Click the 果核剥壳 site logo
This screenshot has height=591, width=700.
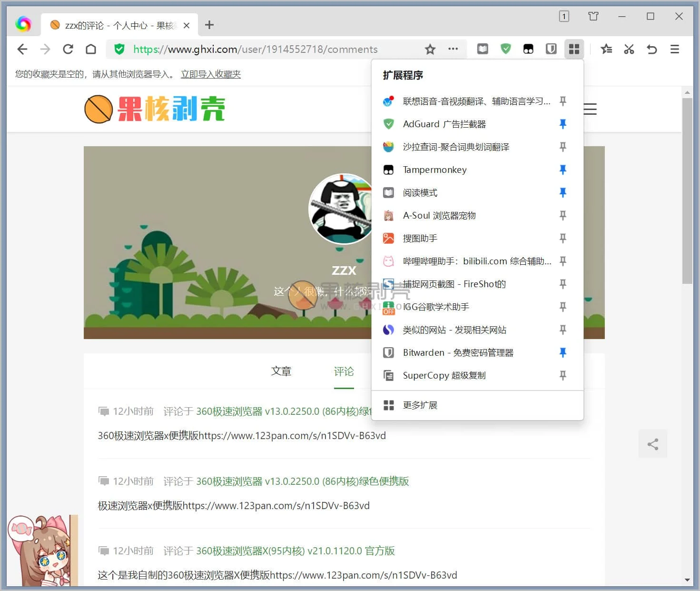click(155, 109)
